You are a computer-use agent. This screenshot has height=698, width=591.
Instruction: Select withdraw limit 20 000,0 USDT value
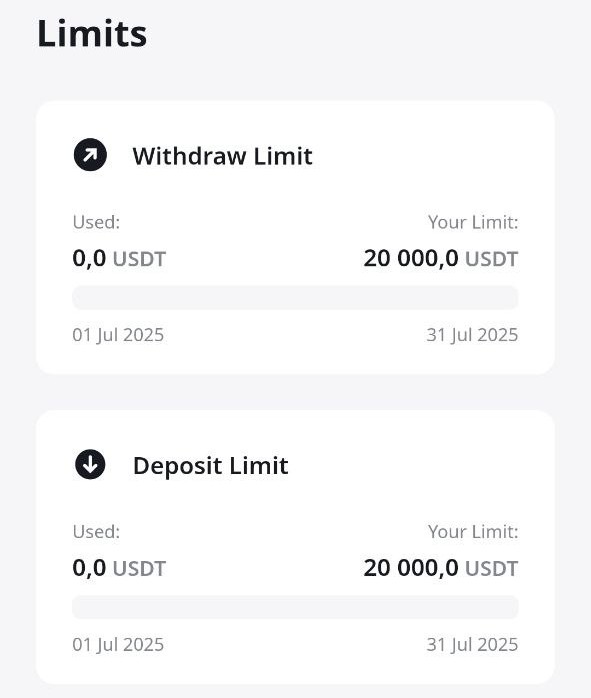pyautogui.click(x=441, y=259)
